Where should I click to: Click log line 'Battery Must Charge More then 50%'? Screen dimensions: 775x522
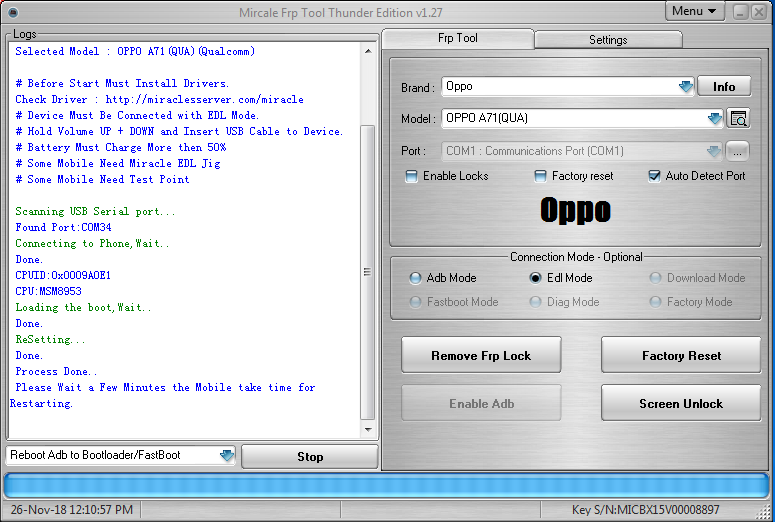tap(121, 147)
